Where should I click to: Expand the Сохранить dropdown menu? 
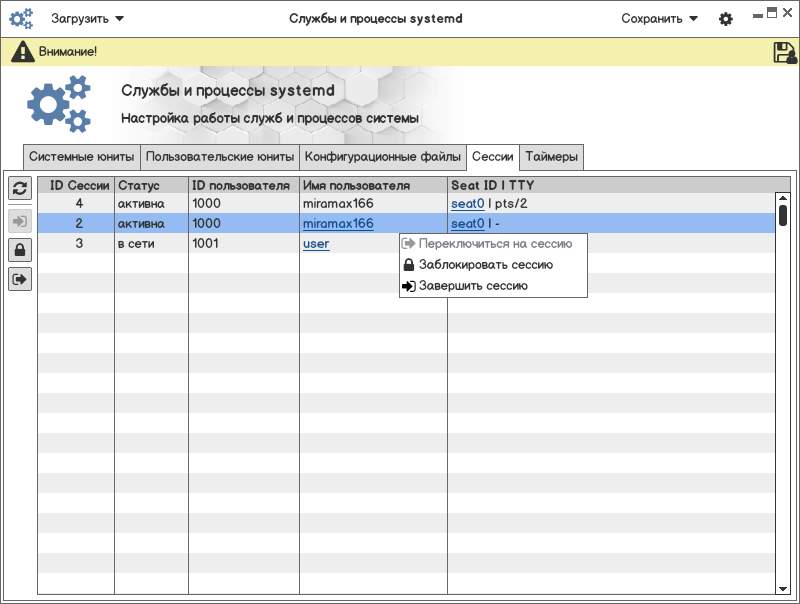click(x=659, y=19)
